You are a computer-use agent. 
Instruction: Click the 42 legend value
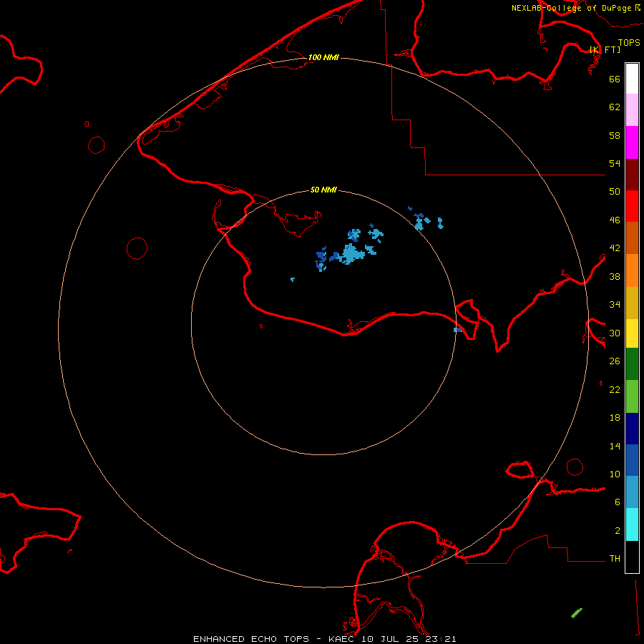[615, 248]
